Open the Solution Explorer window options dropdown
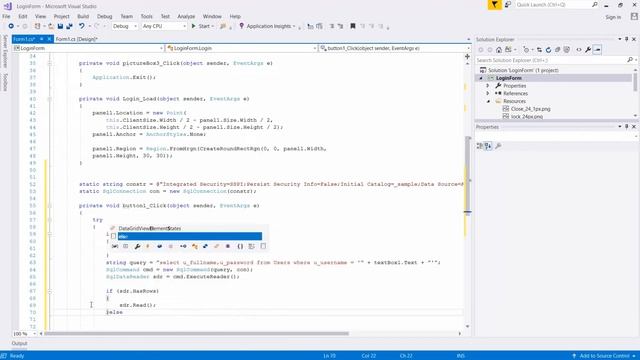Screen dimensions: 640x360 click(x=620, y=39)
